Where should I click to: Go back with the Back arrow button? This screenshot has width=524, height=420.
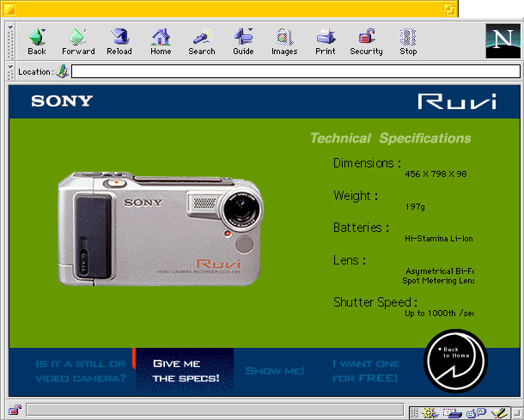pyautogui.click(x=37, y=42)
